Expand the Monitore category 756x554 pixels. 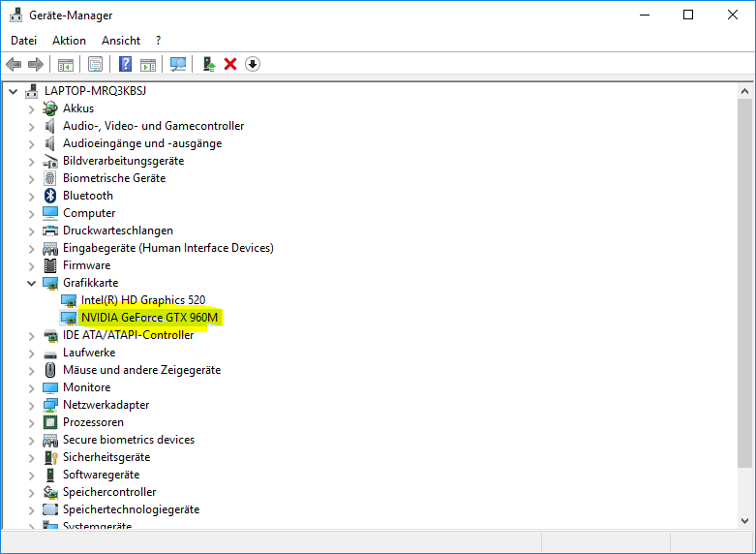[31, 388]
